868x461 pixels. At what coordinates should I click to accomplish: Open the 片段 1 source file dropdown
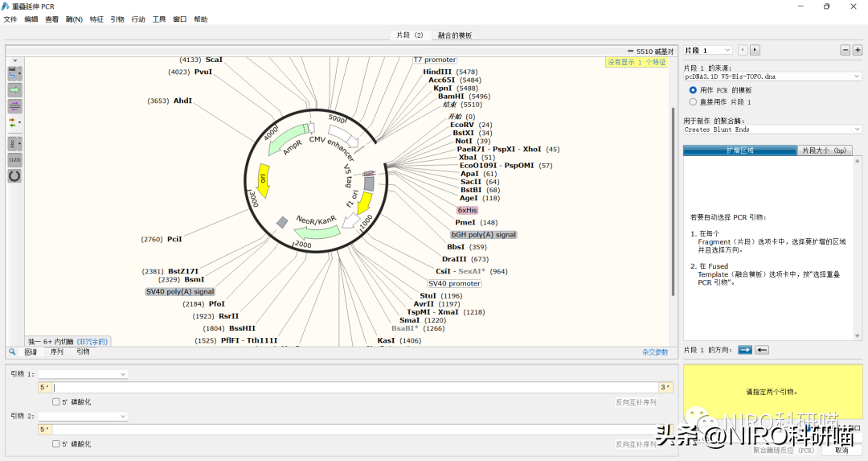[772, 76]
